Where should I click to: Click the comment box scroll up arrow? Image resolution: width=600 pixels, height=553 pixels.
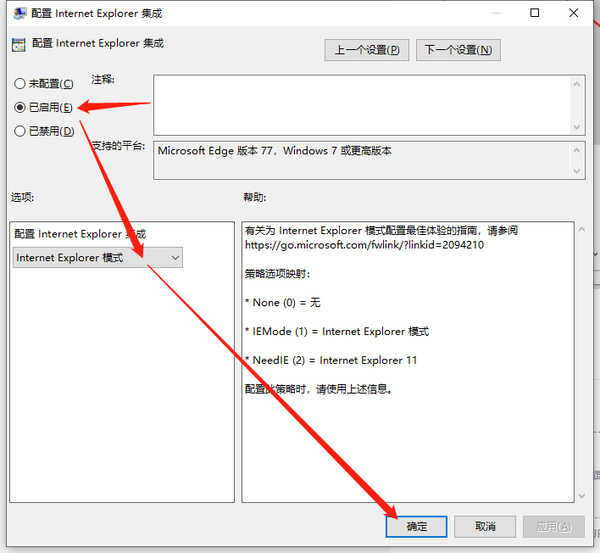tap(577, 84)
